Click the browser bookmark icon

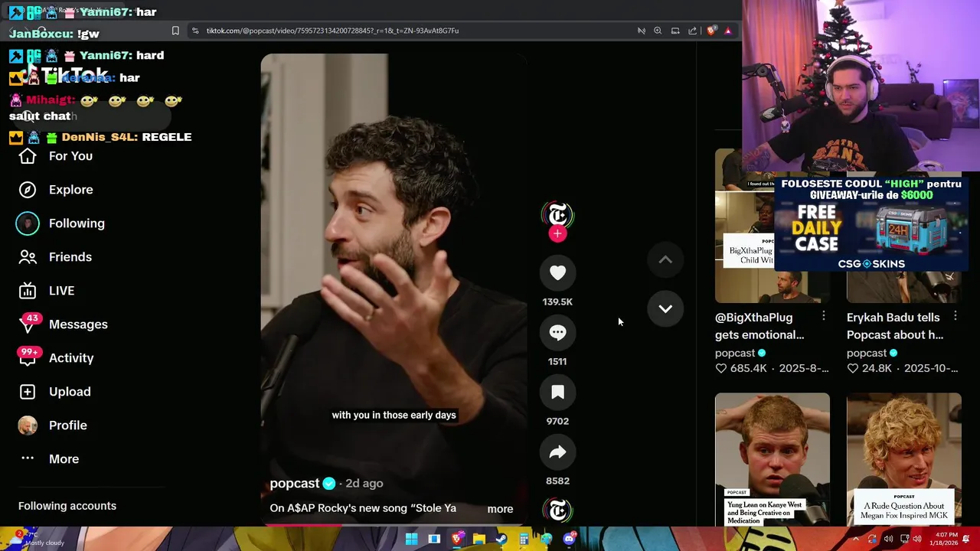point(175,31)
